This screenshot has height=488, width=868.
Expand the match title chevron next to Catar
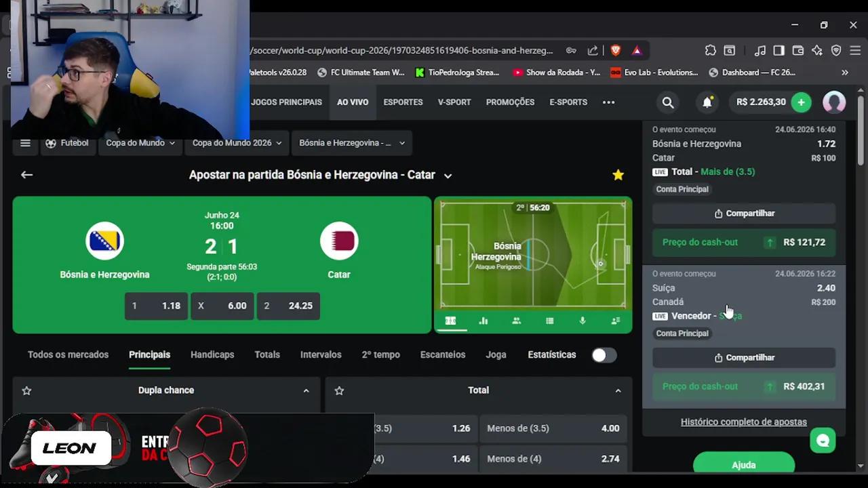(x=448, y=176)
